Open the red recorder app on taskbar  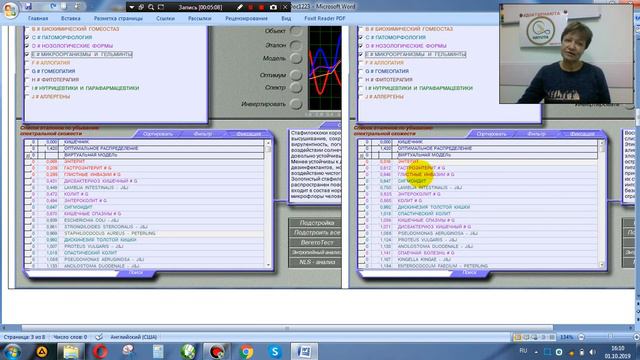pos(217,351)
